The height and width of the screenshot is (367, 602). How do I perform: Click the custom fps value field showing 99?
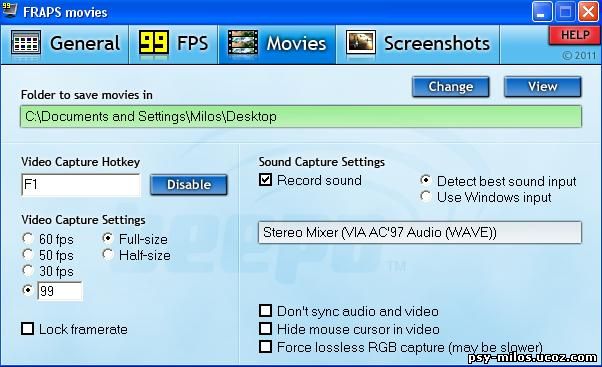coord(60,291)
